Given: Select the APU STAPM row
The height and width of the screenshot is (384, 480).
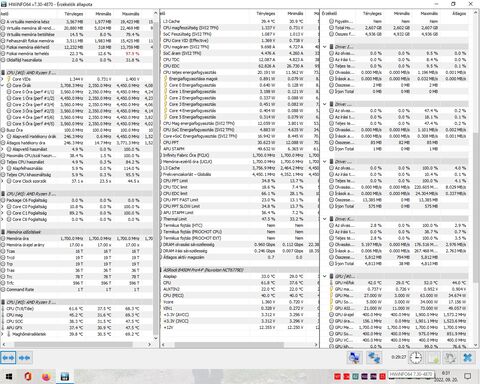Looking at the screenshot, I should tap(239, 149).
